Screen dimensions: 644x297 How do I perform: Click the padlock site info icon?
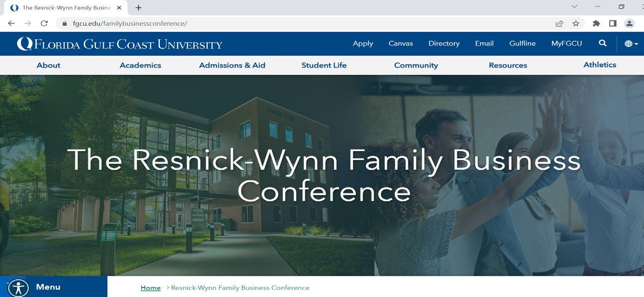[64, 23]
